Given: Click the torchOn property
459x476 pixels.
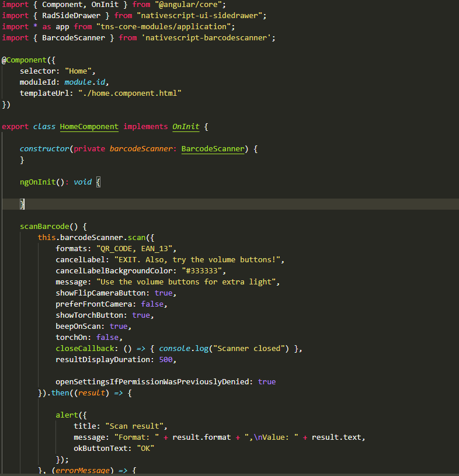Looking at the screenshot, I should (x=71, y=337).
